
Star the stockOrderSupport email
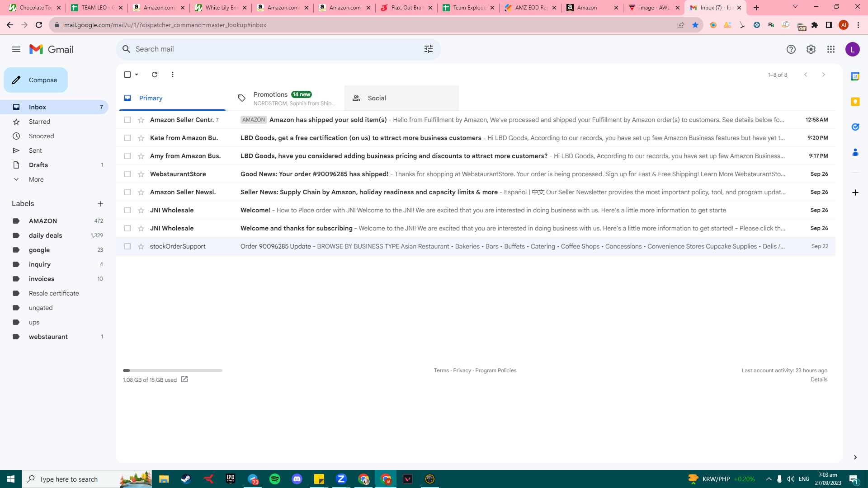click(141, 246)
